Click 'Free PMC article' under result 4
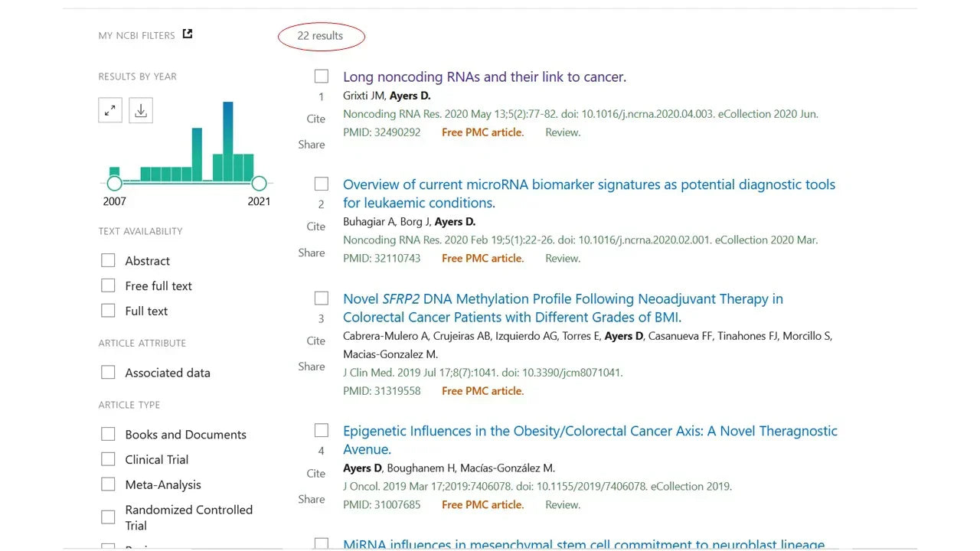980x551 pixels. click(482, 505)
